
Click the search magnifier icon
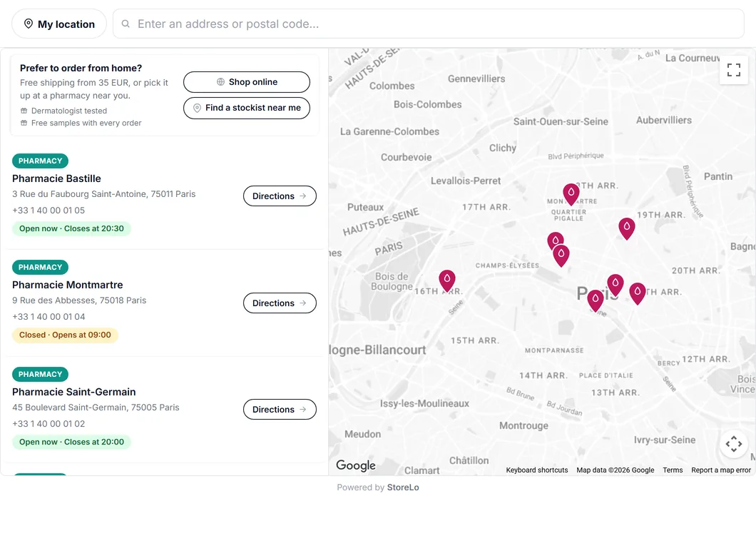(x=126, y=24)
